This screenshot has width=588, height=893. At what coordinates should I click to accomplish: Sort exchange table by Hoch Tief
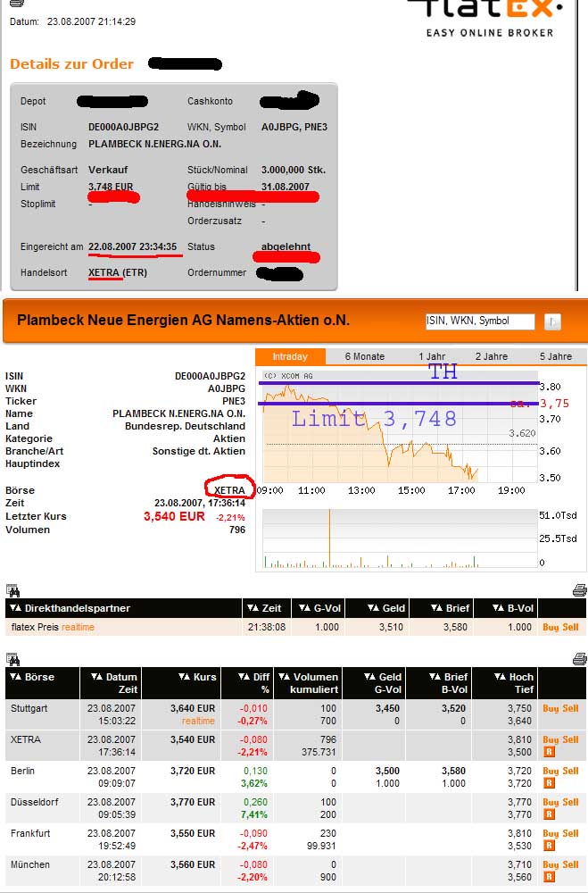tap(501, 677)
